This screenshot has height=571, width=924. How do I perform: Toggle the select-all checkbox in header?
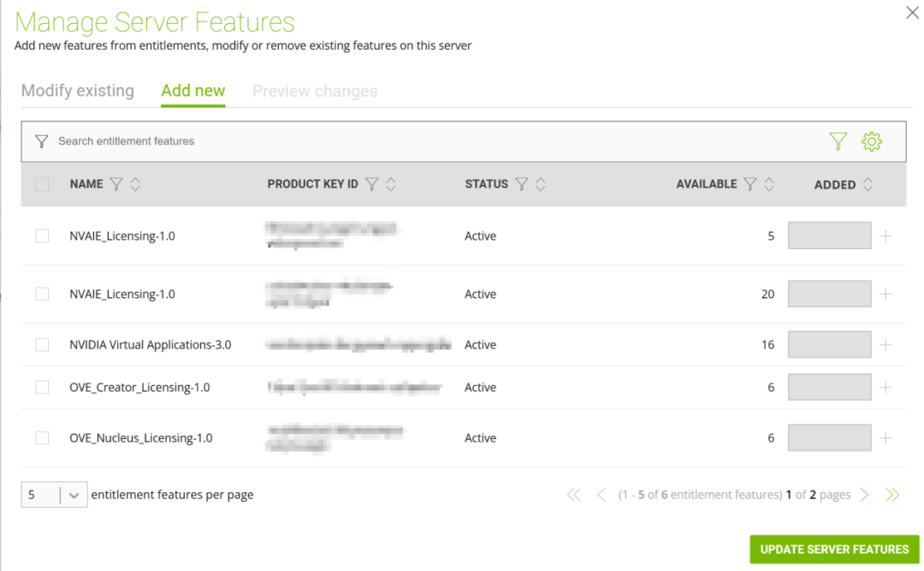[x=42, y=184]
